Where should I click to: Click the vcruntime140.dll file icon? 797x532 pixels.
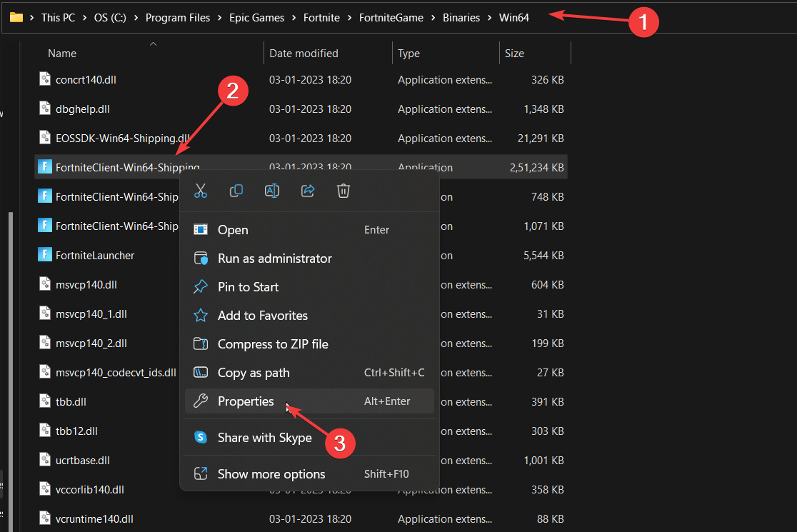point(45,518)
